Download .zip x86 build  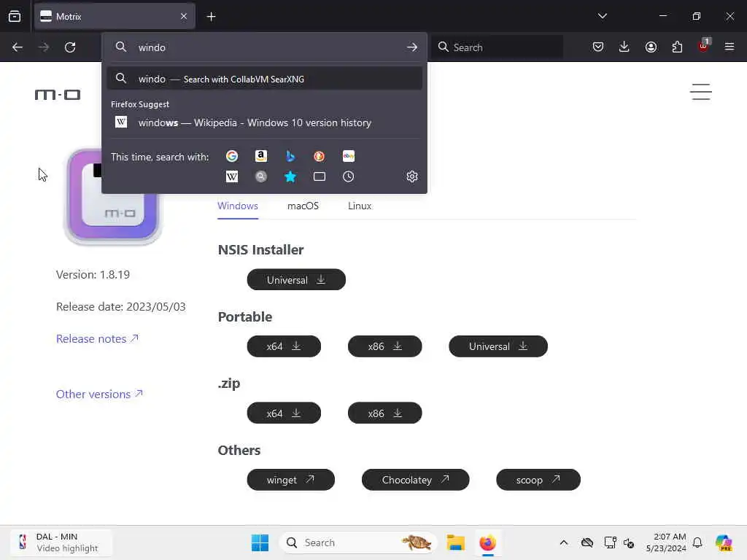click(385, 413)
